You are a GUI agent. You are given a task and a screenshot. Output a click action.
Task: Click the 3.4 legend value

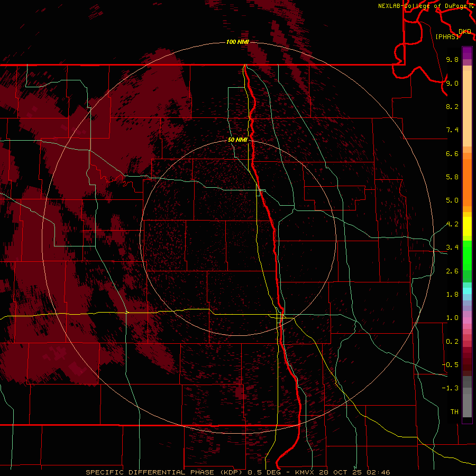(x=452, y=248)
